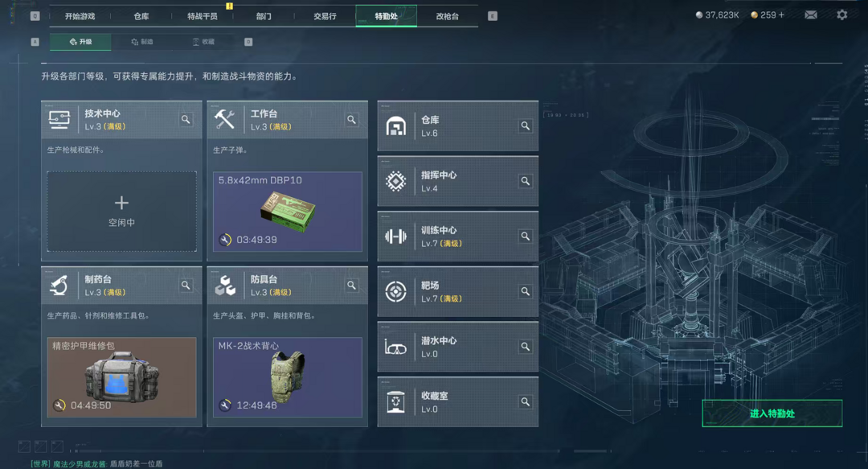The image size is (868, 469).
Task: Click magnifier icon on 收藏室 row
Action: [x=526, y=401]
